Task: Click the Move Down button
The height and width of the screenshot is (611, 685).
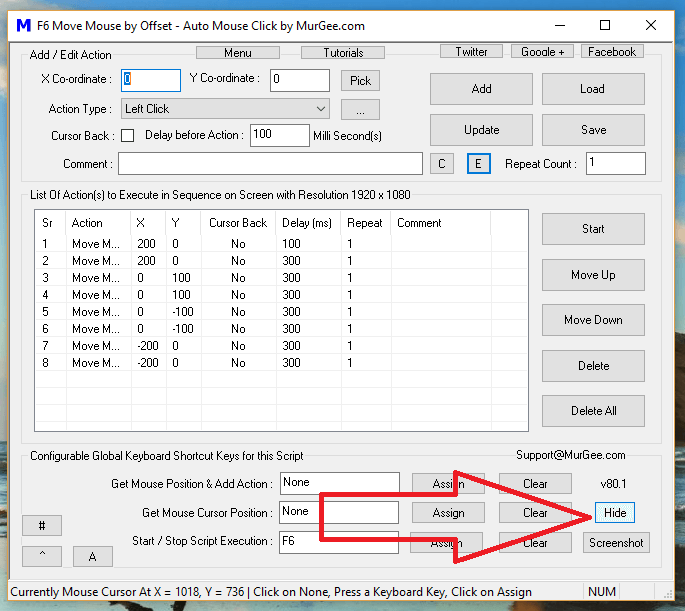Action: tap(593, 320)
